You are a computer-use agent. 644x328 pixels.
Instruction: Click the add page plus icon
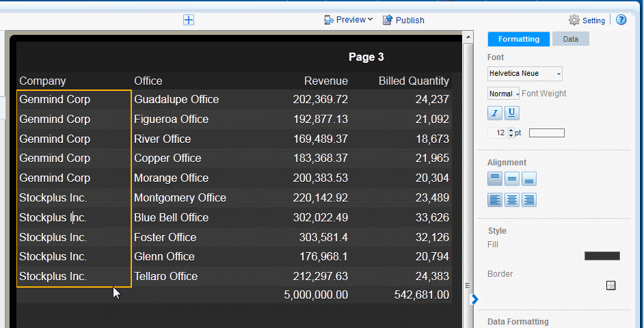click(x=189, y=20)
